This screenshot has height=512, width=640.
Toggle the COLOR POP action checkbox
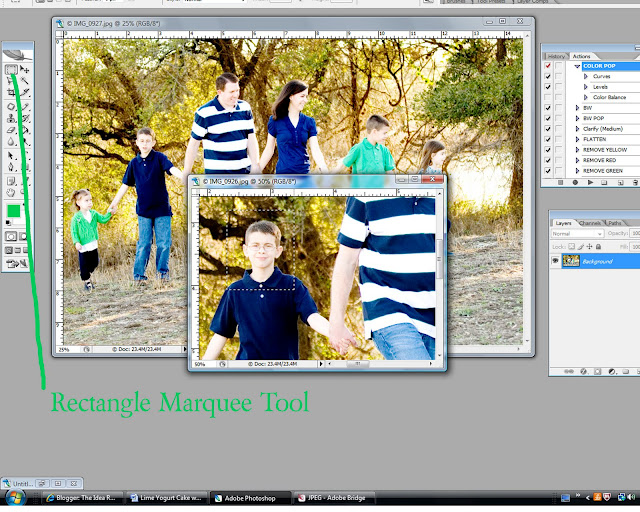pos(548,66)
